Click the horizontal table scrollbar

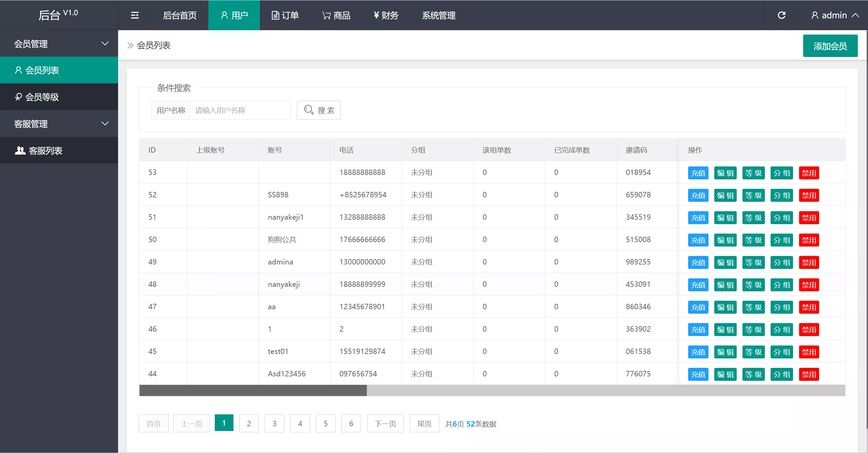[x=252, y=391]
